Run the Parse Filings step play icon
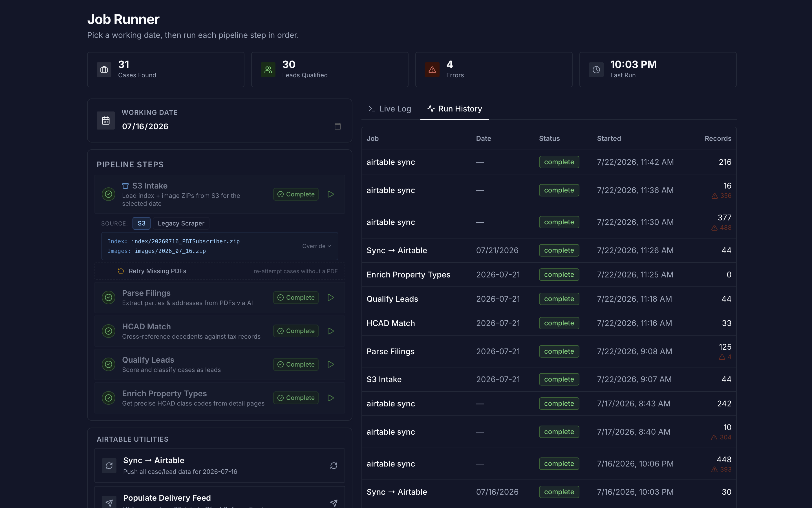The image size is (812, 508). pyautogui.click(x=330, y=297)
